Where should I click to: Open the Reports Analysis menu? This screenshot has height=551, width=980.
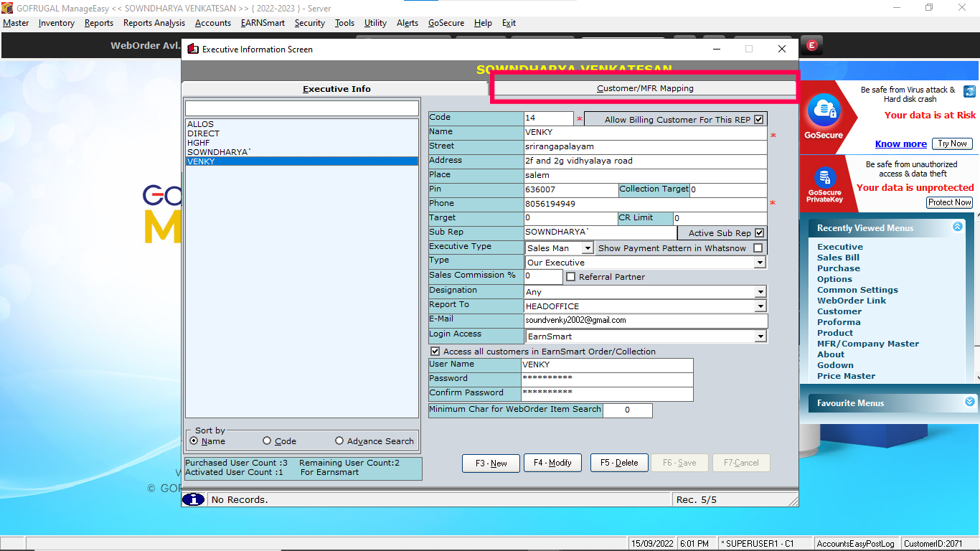pyautogui.click(x=154, y=23)
